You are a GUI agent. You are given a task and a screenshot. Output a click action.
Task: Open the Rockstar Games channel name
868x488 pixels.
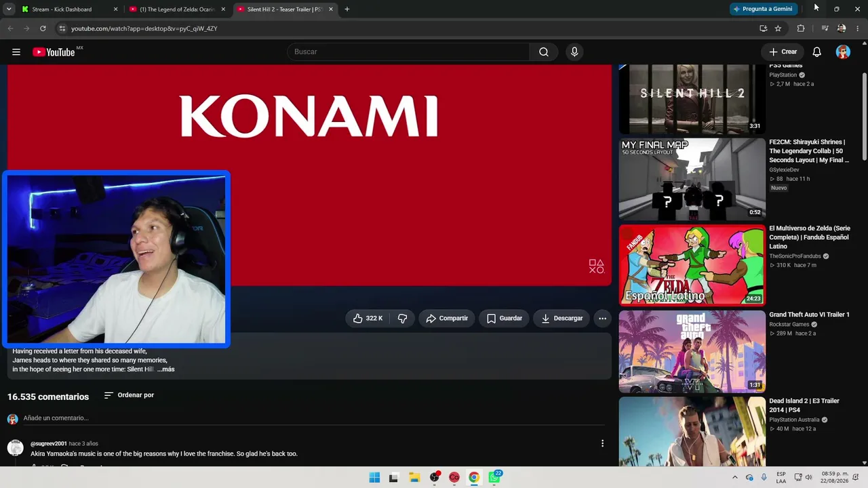pyautogui.click(x=789, y=325)
